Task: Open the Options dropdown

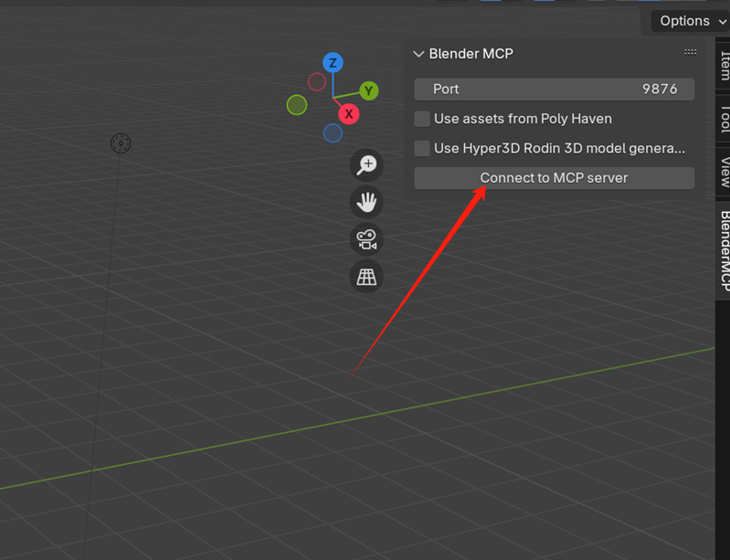Action: pyautogui.click(x=691, y=21)
